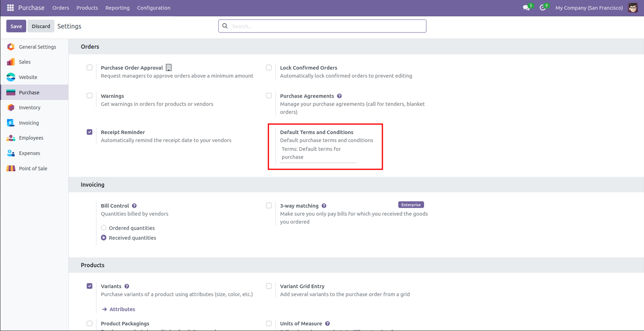
Task: Go to Inventory settings section
Action: 34,108
